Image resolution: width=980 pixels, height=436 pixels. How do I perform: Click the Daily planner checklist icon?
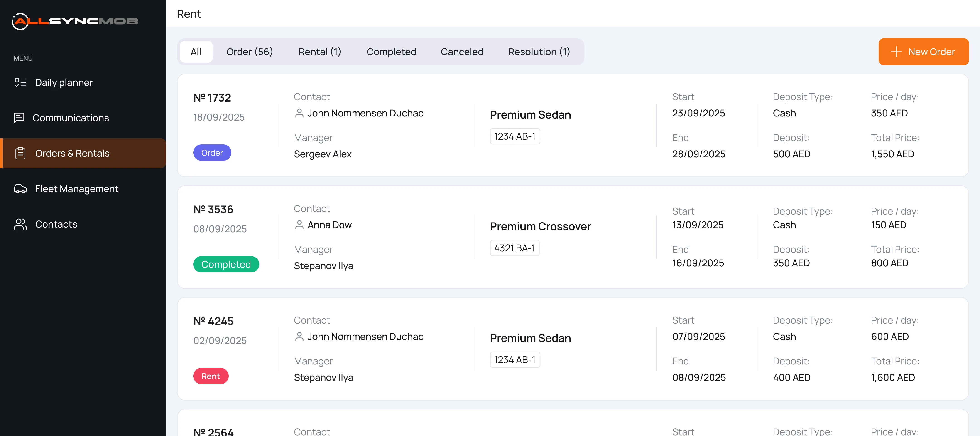(x=20, y=82)
